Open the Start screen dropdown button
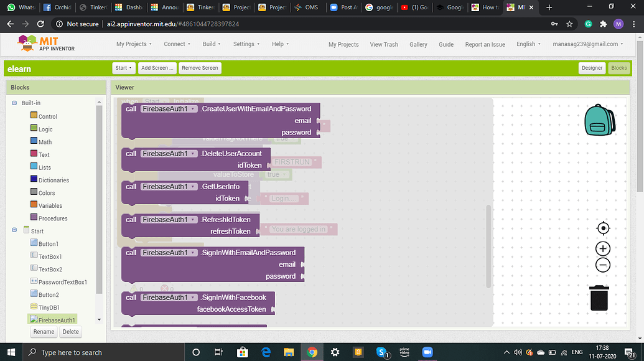The image size is (644, 361). (124, 68)
